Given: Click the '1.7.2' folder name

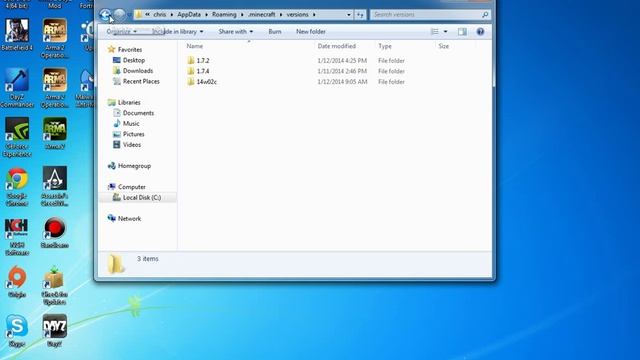Looking at the screenshot, I should click(203, 60).
